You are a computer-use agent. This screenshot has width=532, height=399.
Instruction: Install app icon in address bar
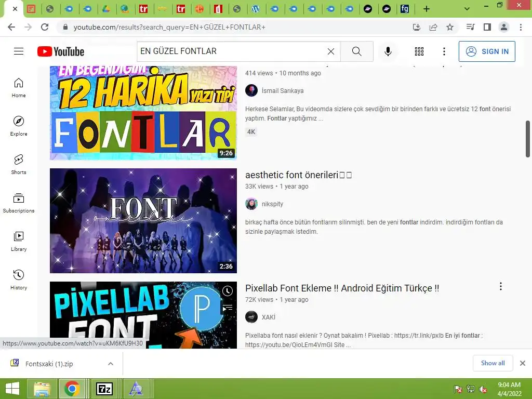tap(417, 27)
